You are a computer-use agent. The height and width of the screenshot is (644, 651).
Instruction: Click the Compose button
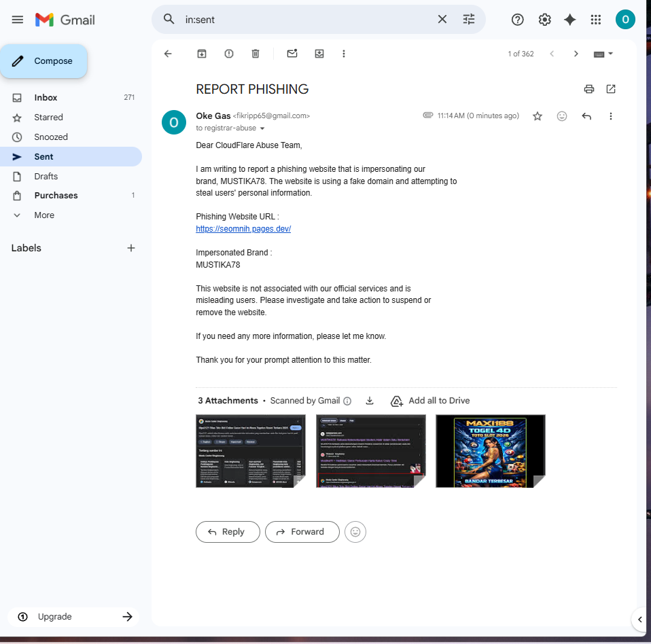point(43,61)
